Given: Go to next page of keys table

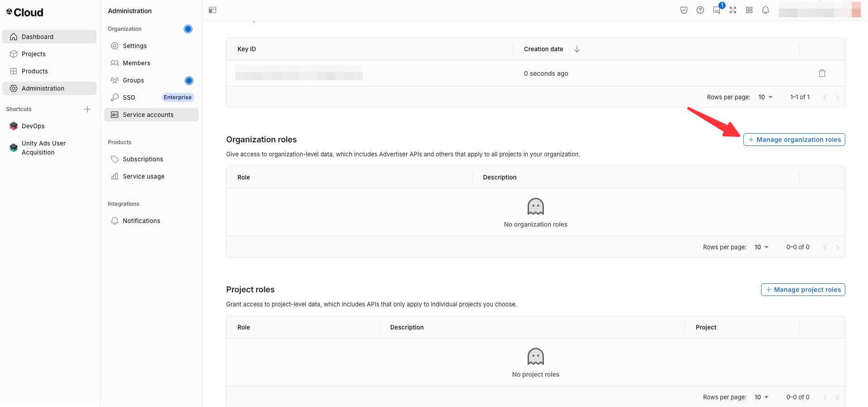Looking at the screenshot, I should [838, 97].
